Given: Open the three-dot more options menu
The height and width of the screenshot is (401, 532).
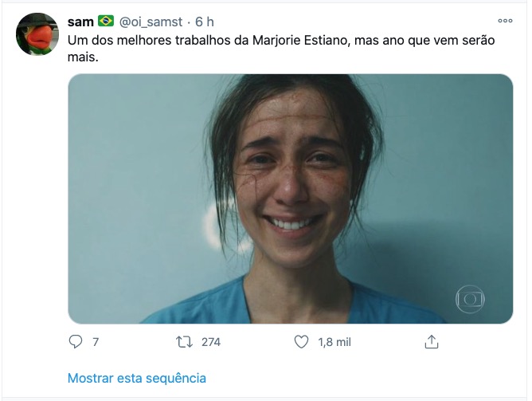Looking at the screenshot, I should click(504, 22).
